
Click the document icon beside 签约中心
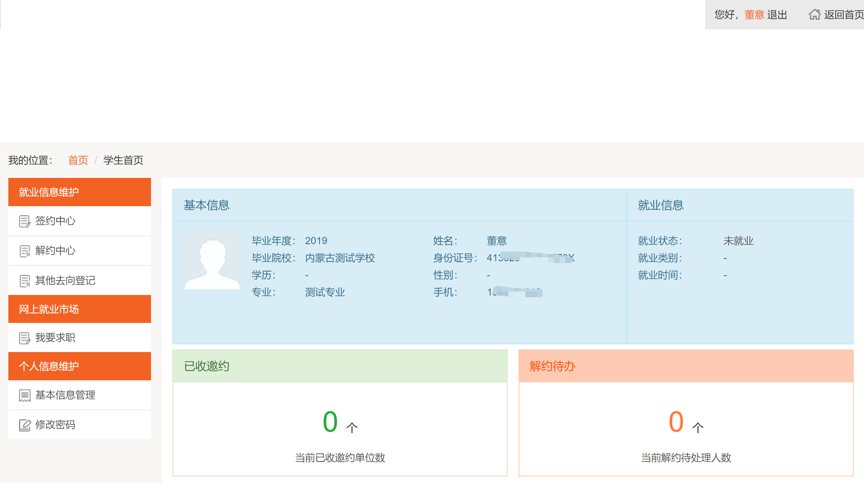(x=25, y=221)
